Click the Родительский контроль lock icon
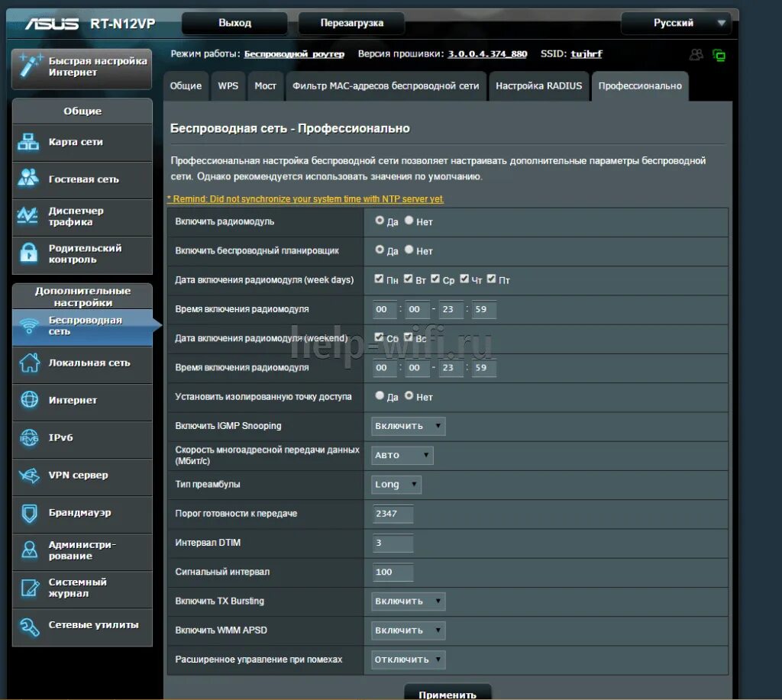The image size is (782, 700). (28, 253)
